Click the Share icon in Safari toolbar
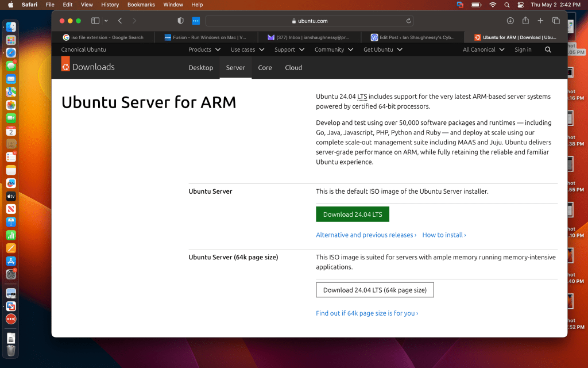This screenshot has height=368, width=588. click(x=525, y=21)
